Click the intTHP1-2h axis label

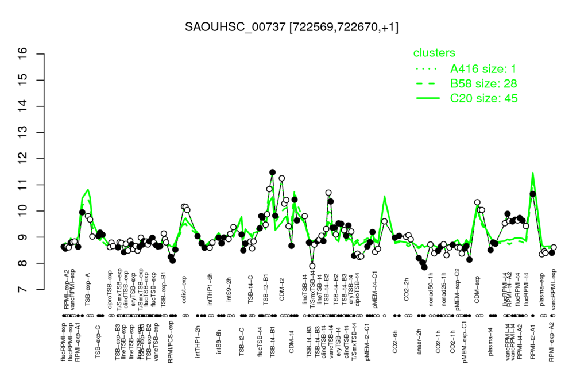[198, 341]
